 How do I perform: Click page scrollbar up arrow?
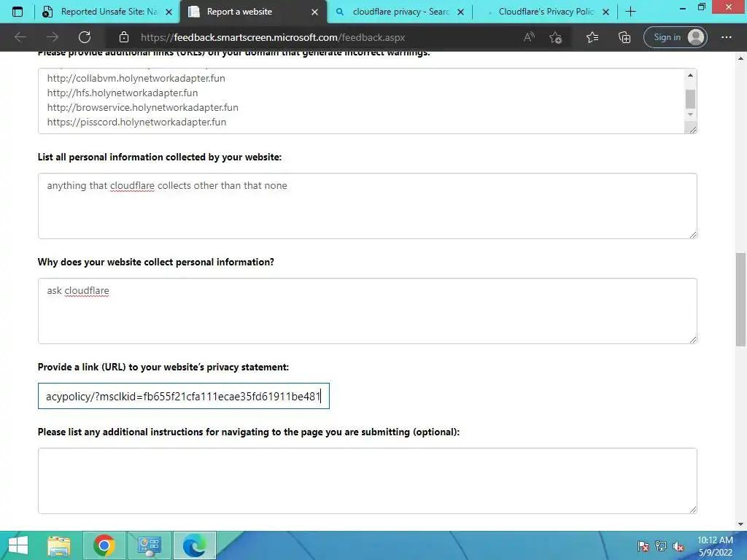[741, 58]
